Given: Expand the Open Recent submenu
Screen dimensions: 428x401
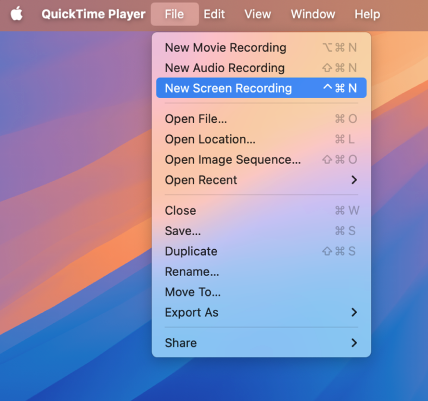Looking at the screenshot, I should point(261,180).
